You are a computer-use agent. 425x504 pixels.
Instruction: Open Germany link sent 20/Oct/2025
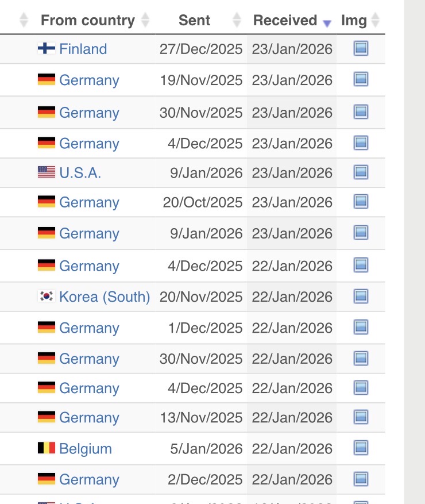tap(89, 202)
